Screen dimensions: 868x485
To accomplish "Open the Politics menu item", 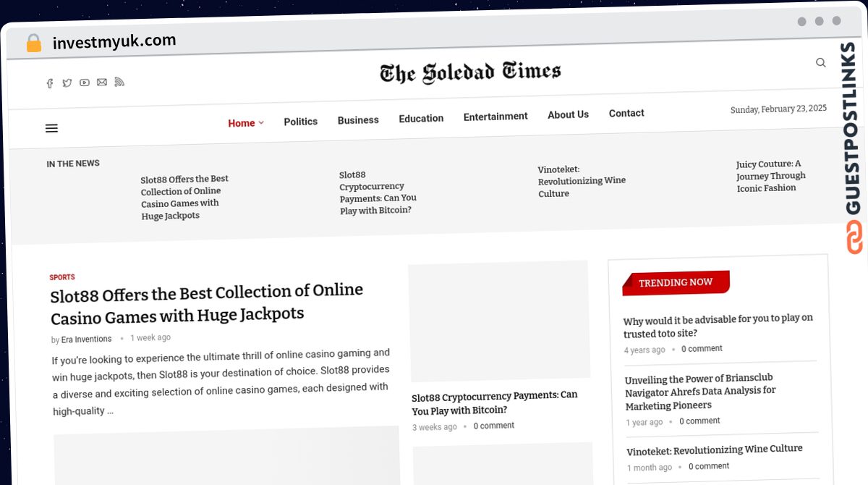I will 301,122.
